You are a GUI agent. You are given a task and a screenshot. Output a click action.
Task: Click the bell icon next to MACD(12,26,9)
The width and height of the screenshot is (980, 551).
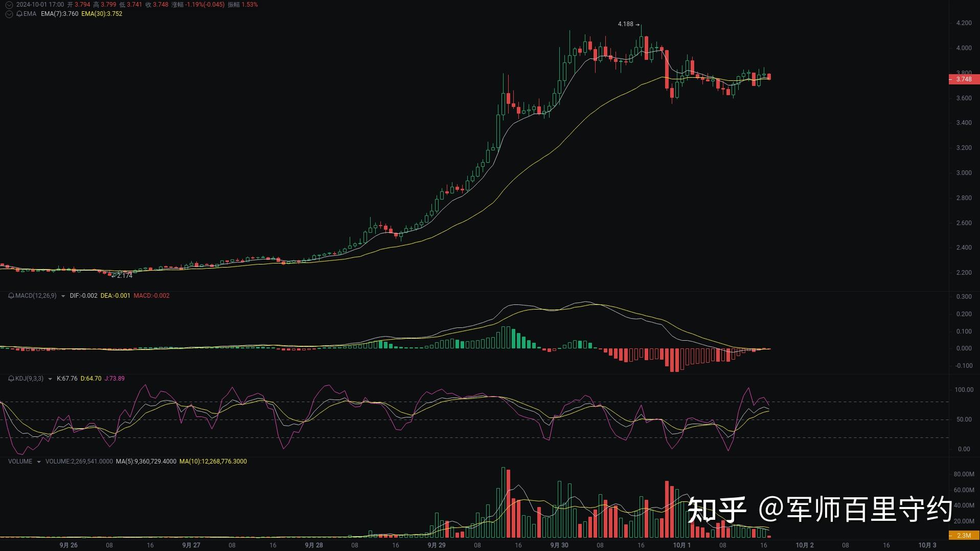pyautogui.click(x=11, y=296)
